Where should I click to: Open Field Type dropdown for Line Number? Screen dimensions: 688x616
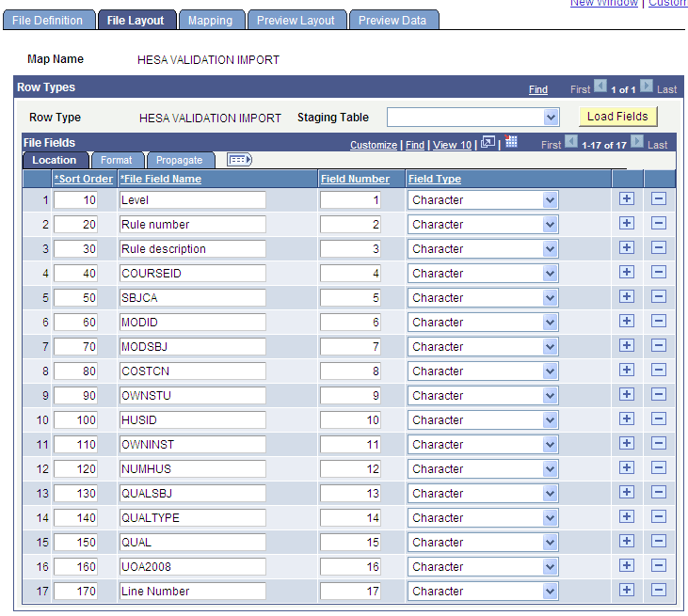(550, 591)
